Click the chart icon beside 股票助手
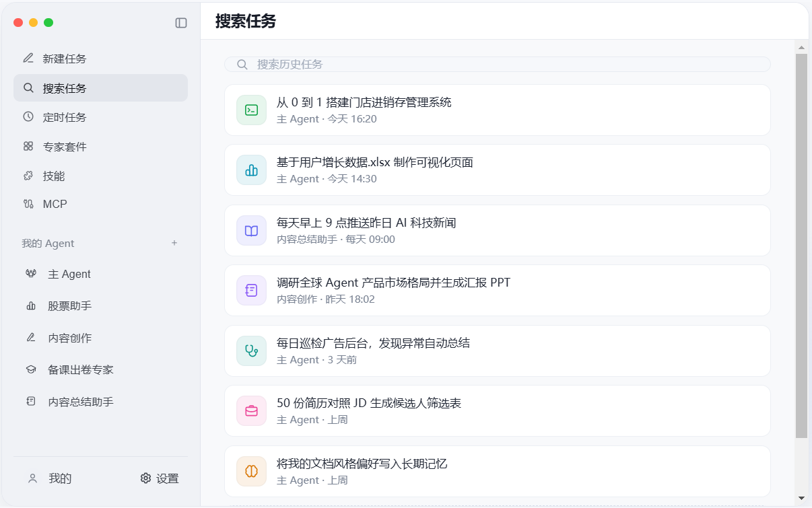This screenshot has width=812, height=508. [x=31, y=306]
